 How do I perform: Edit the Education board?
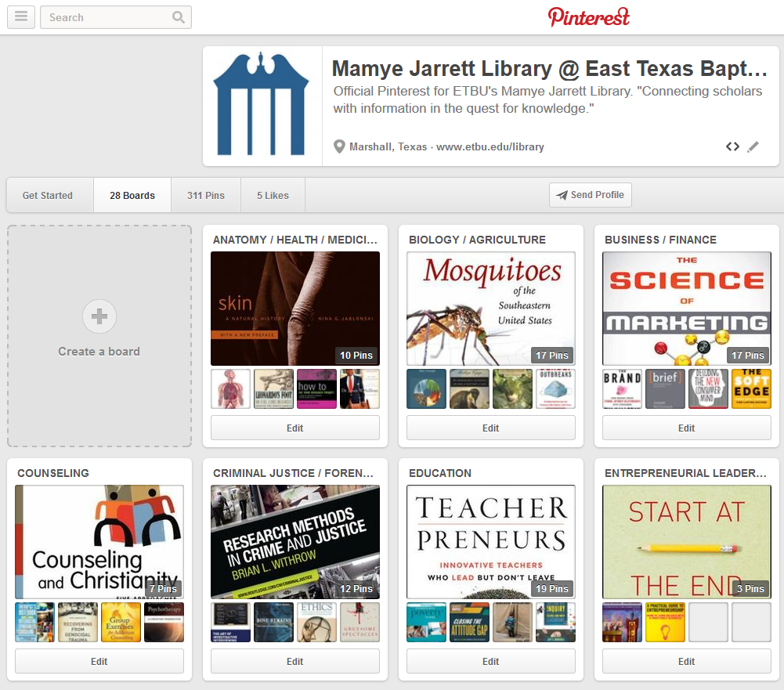491,662
